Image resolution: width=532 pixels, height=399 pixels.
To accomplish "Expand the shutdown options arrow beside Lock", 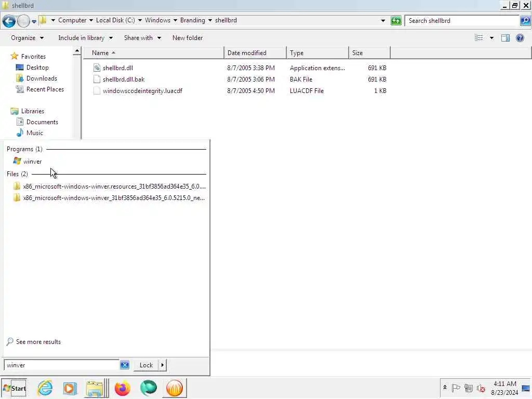I will 163,365.
